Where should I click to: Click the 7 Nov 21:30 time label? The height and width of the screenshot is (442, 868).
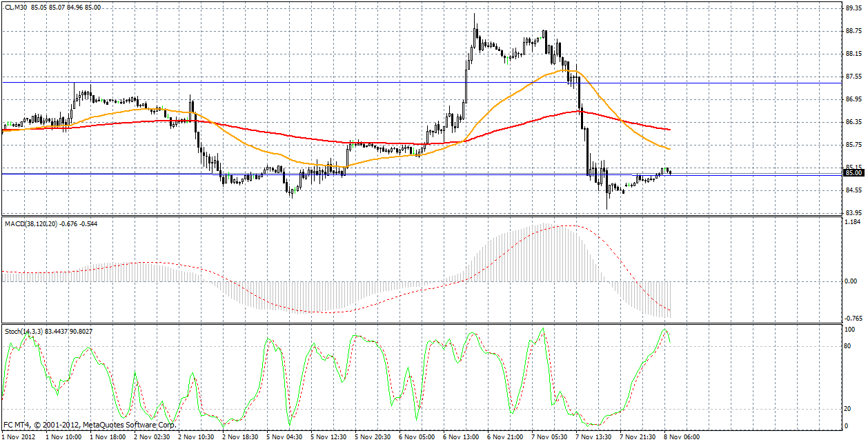(x=638, y=436)
